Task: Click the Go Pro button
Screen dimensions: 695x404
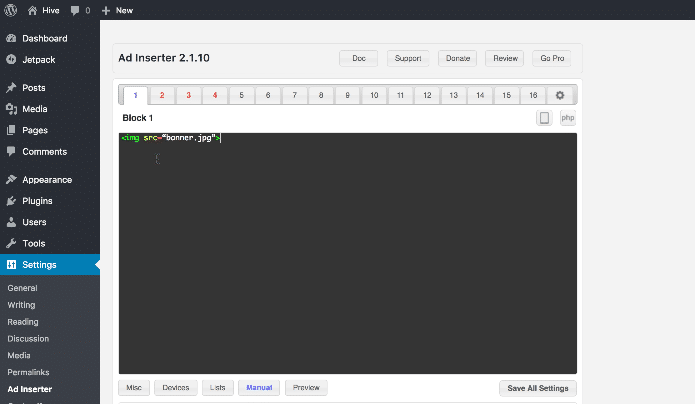Action: (x=552, y=58)
